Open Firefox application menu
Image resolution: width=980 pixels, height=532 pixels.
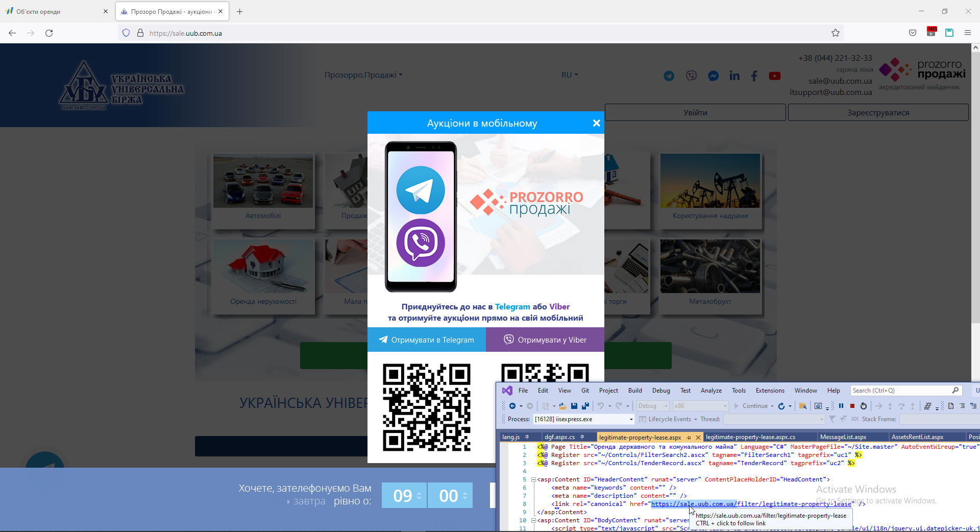967,33
